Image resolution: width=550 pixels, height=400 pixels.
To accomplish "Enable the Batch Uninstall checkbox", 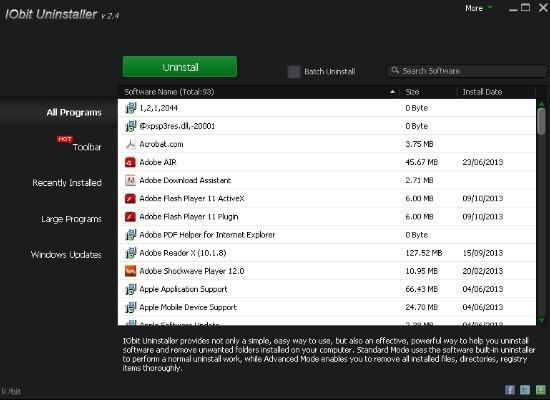I will pyautogui.click(x=294, y=72).
